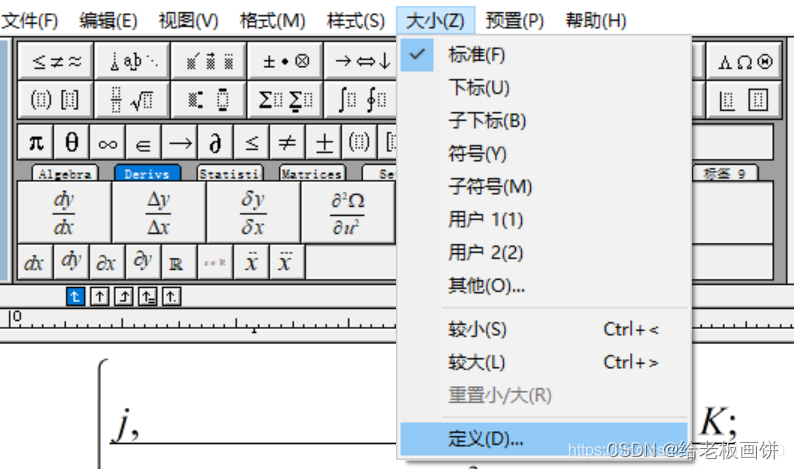Insert the theta symbol

[71, 142]
